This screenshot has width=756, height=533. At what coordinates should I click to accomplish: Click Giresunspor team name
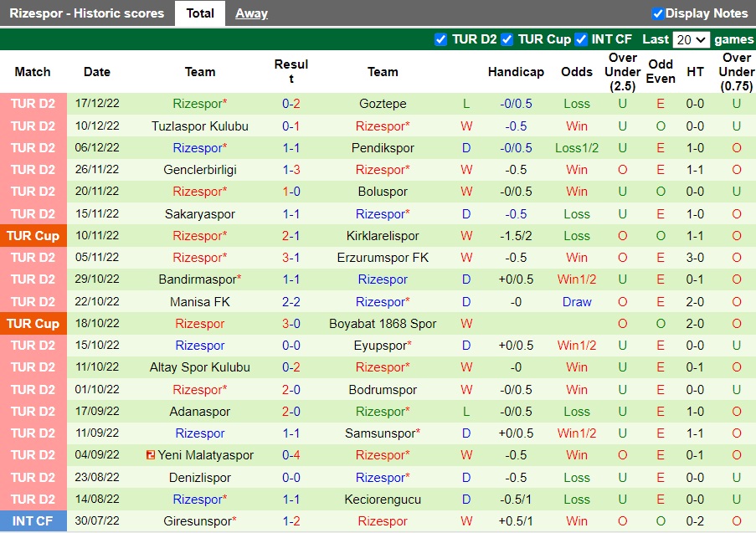coord(198,521)
